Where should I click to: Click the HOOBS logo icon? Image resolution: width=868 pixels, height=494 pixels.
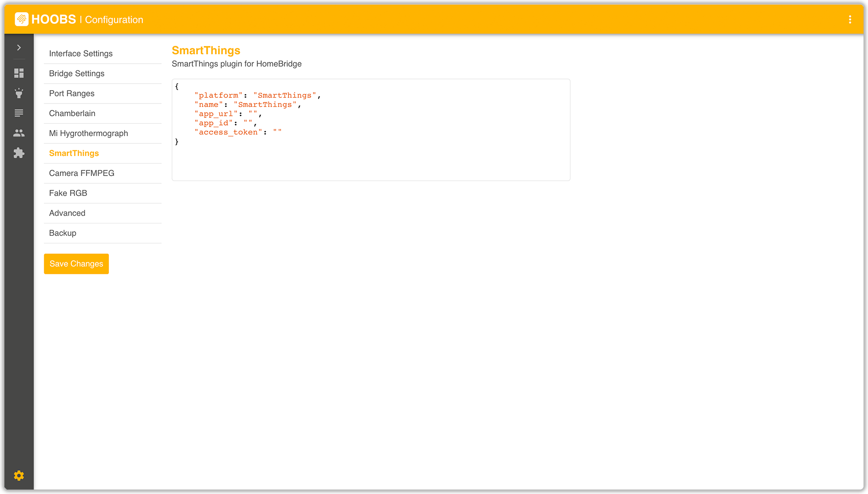(22, 20)
